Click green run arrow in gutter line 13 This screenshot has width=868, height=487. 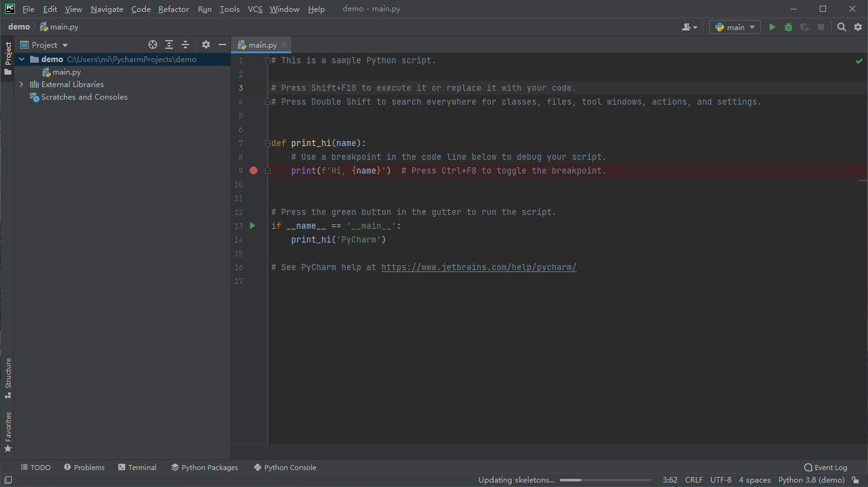(252, 226)
